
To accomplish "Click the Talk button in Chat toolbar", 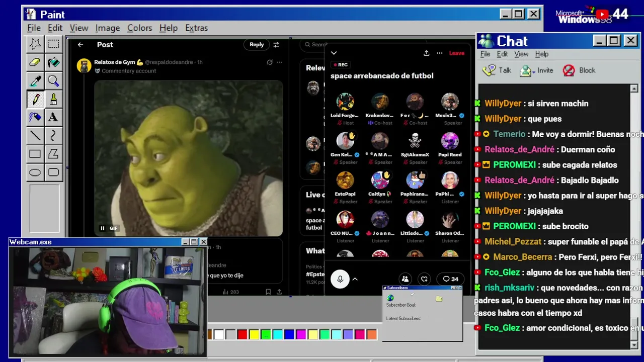I will click(497, 70).
